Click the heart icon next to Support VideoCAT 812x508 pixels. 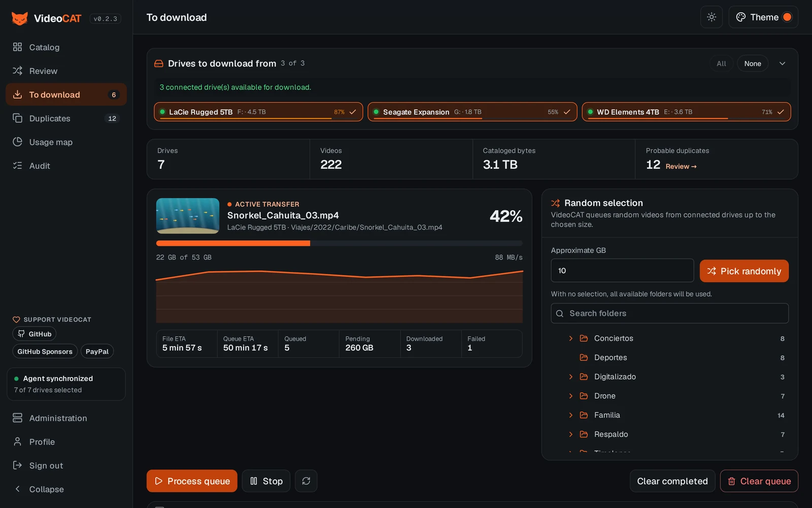(x=16, y=320)
